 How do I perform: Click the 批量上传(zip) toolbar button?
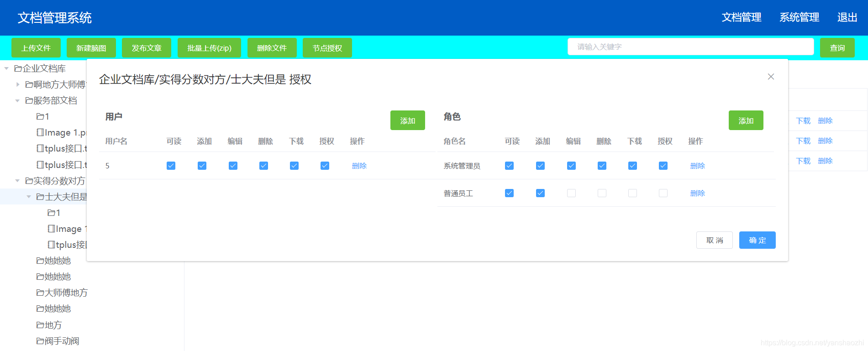[x=209, y=48]
